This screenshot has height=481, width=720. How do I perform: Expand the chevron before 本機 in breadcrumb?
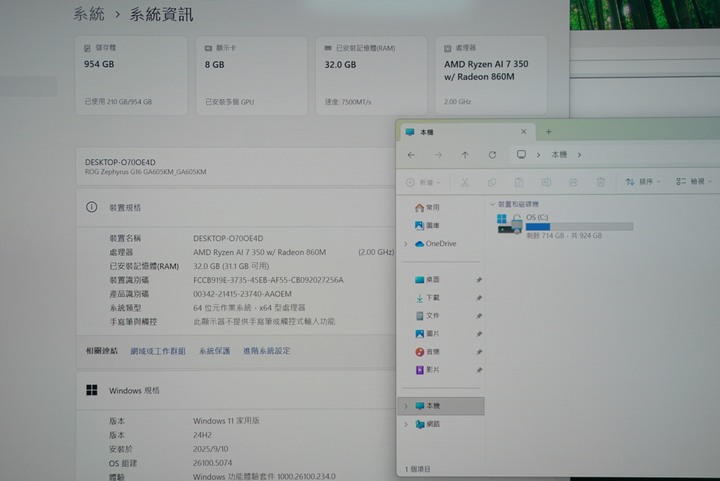(538, 155)
